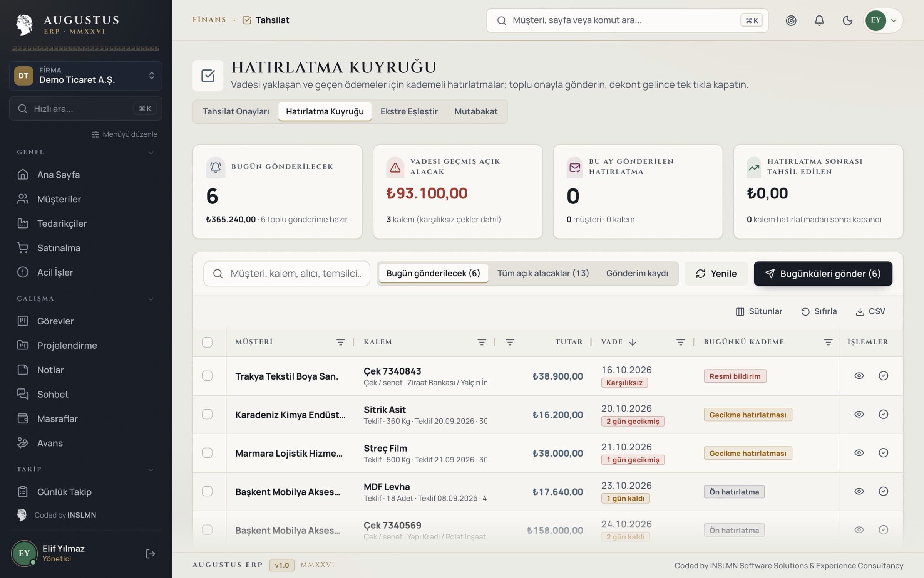The width and height of the screenshot is (924, 578).
Task: Open the Sütunlar column chooser
Action: coord(759,311)
